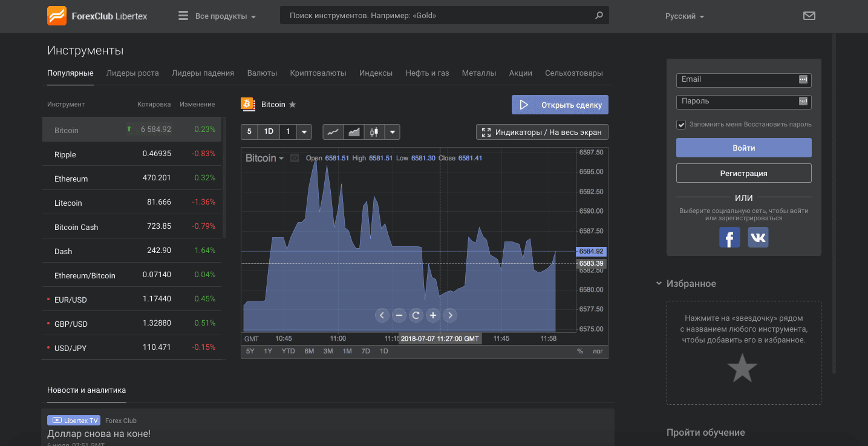
Task: Click the Libertex TV badge
Action: 74,420
